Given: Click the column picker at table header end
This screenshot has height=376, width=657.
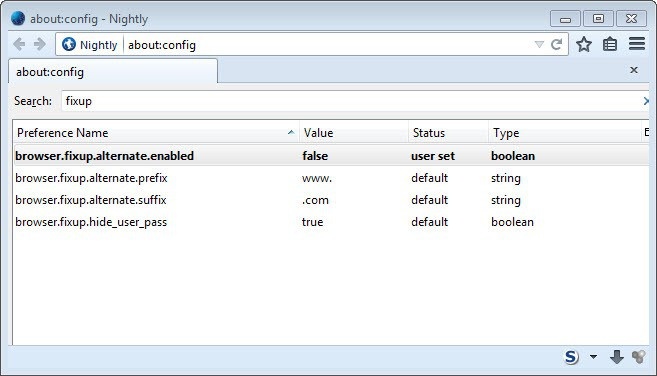Looking at the screenshot, I should [x=646, y=133].
